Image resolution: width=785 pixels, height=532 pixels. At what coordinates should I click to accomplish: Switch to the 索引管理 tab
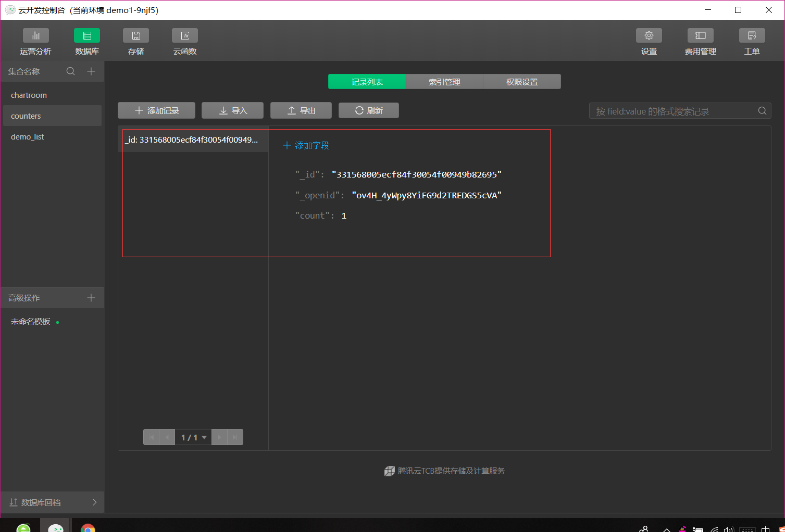[x=444, y=82]
